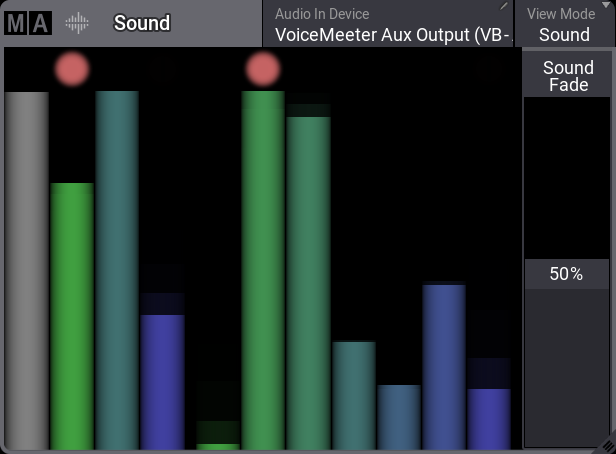
Task: Select the first bright green frequency bar
Action: [x=72, y=315]
